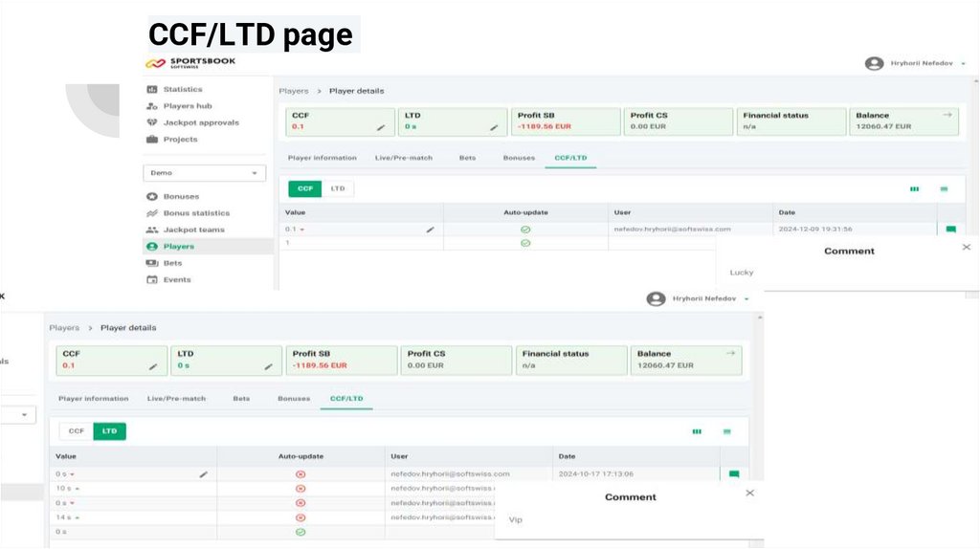Open the Bonuses sidebar entry with star icon

[181, 196]
